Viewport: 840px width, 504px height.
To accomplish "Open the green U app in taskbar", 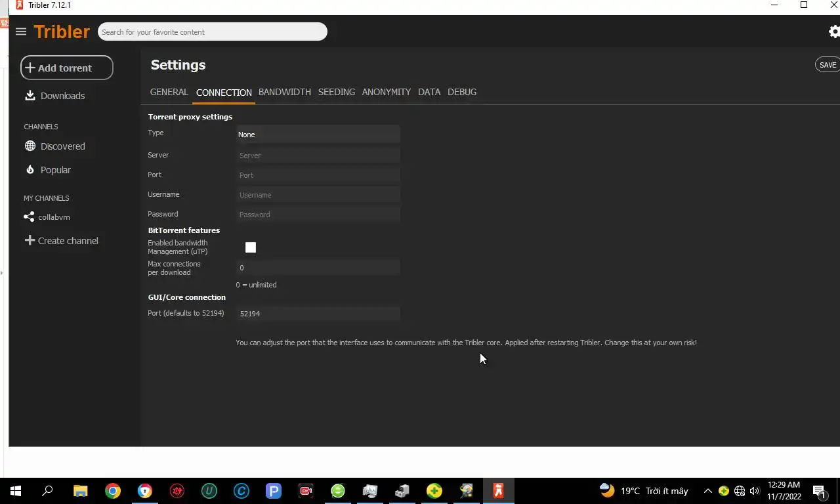I will pos(209,491).
